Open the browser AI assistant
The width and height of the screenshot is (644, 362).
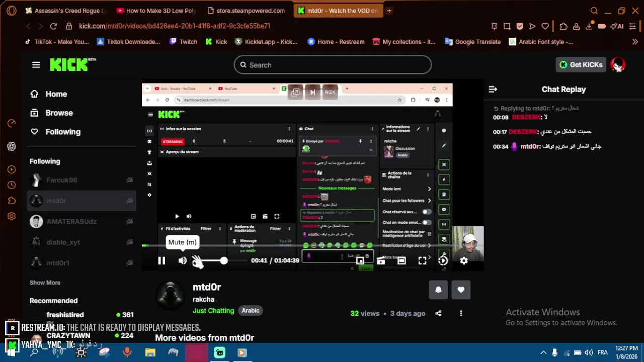coord(617,26)
